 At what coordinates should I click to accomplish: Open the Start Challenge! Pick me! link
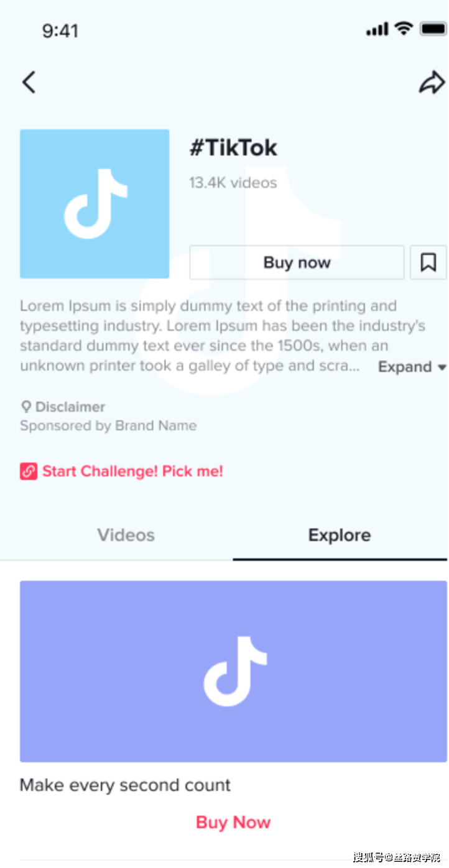click(x=132, y=471)
